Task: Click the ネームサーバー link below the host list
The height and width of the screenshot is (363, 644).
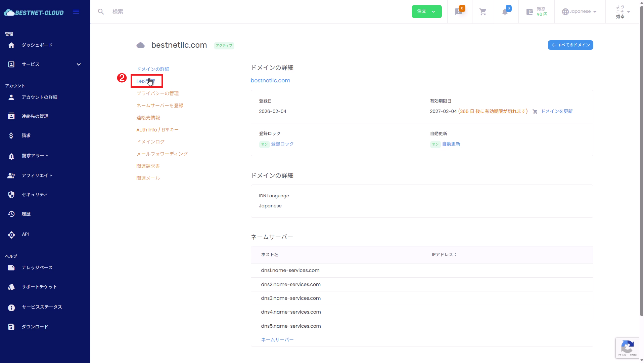Action: coord(277,340)
